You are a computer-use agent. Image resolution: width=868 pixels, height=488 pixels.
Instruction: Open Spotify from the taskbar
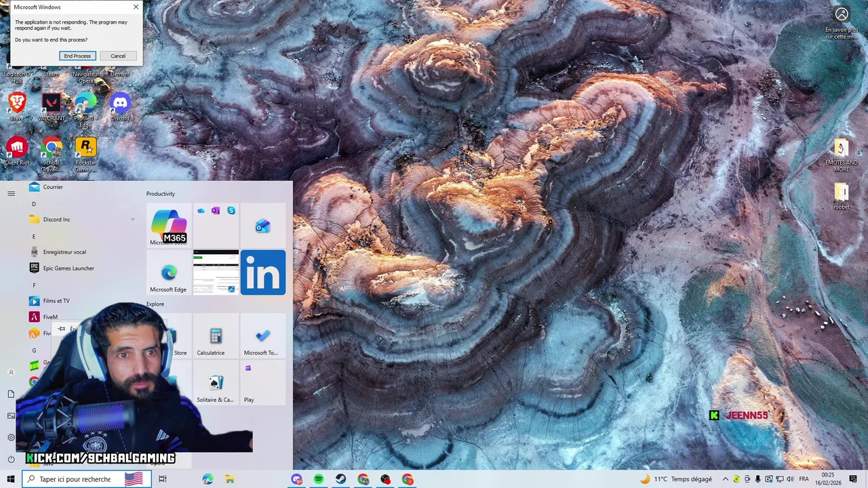319,479
